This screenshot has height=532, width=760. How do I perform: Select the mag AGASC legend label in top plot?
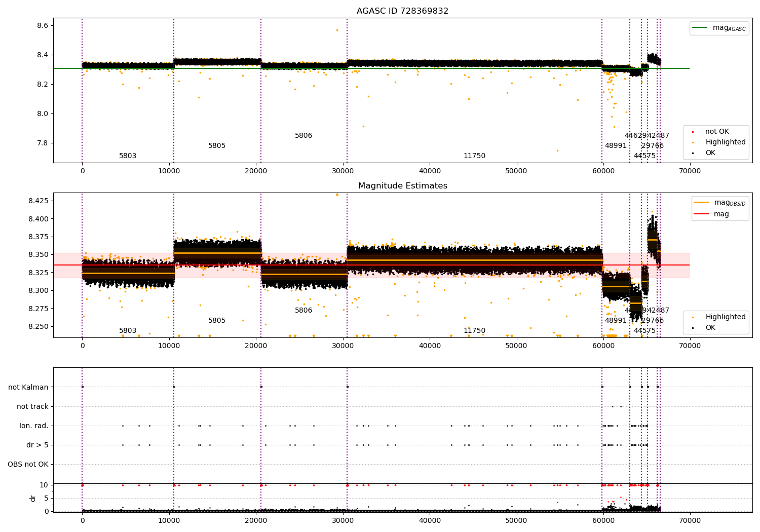point(729,28)
